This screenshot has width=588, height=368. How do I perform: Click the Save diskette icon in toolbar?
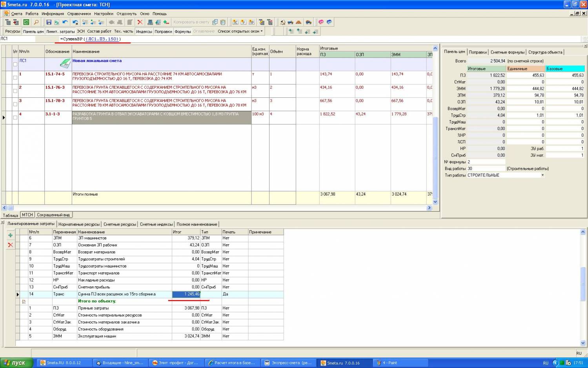click(x=49, y=22)
